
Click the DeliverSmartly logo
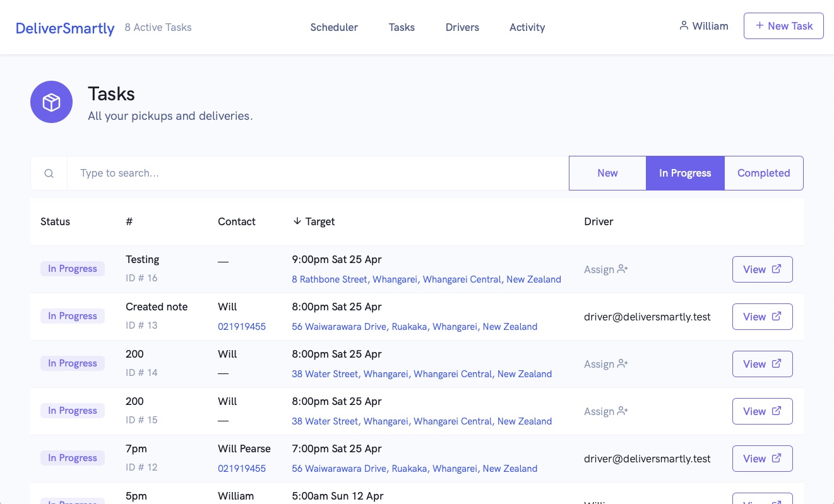tap(65, 28)
